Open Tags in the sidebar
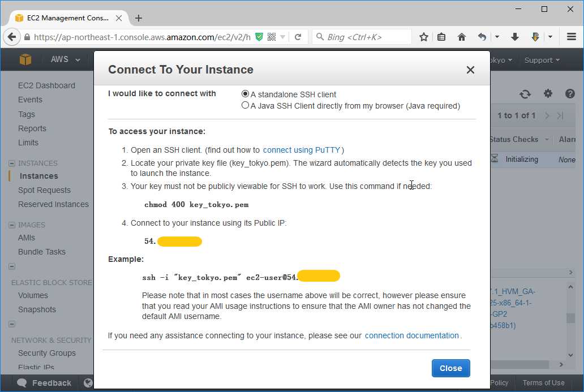Screen dimensions: 584x392 coord(27,114)
